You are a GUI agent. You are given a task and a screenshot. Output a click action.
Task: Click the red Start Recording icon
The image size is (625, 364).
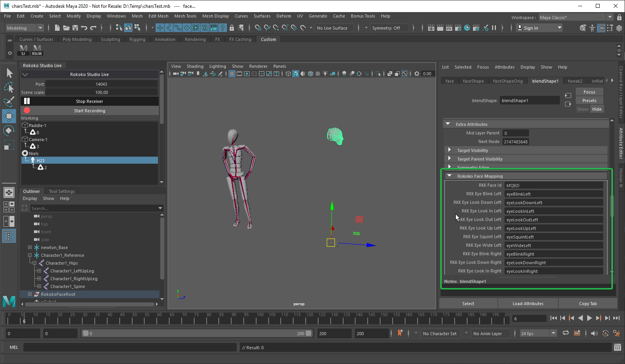click(27, 111)
